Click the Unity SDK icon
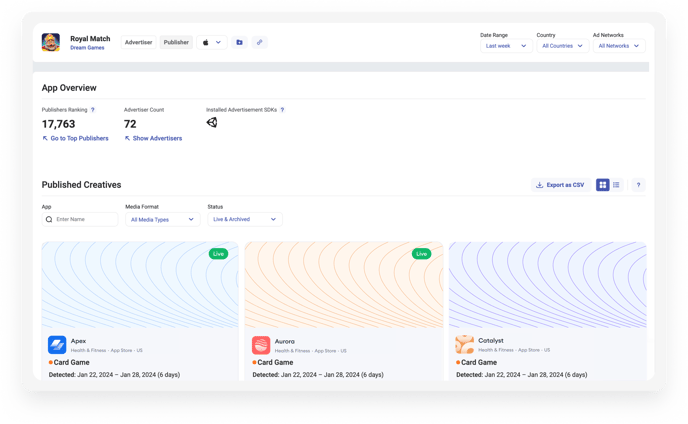Screen dimensions: 688x424 pos(212,122)
